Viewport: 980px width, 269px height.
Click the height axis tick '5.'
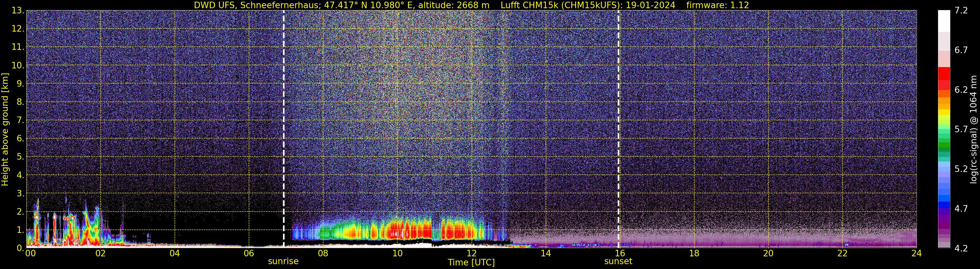pyautogui.click(x=20, y=157)
